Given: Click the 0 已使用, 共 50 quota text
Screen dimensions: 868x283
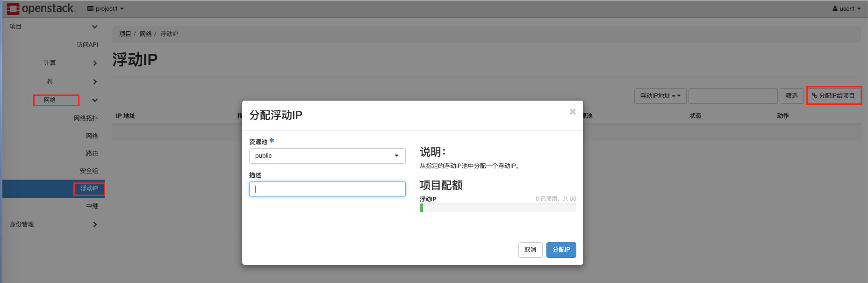Looking at the screenshot, I should [x=556, y=199].
